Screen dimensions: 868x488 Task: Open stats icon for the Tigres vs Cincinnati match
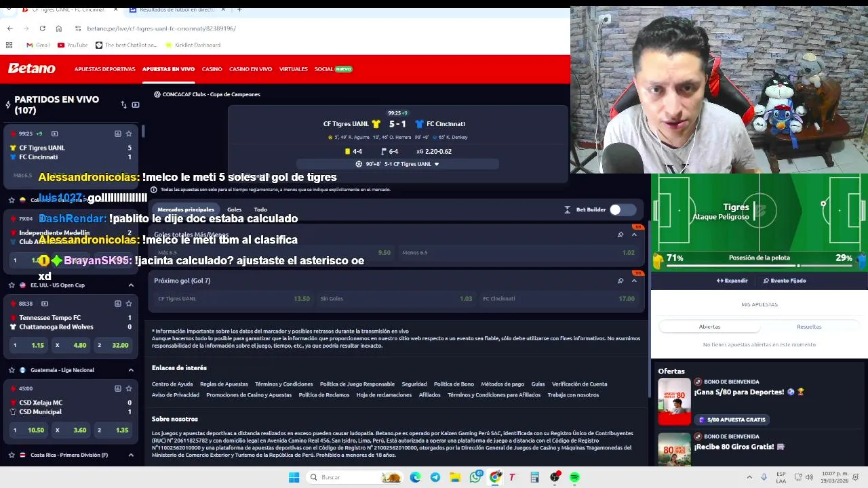click(117, 134)
